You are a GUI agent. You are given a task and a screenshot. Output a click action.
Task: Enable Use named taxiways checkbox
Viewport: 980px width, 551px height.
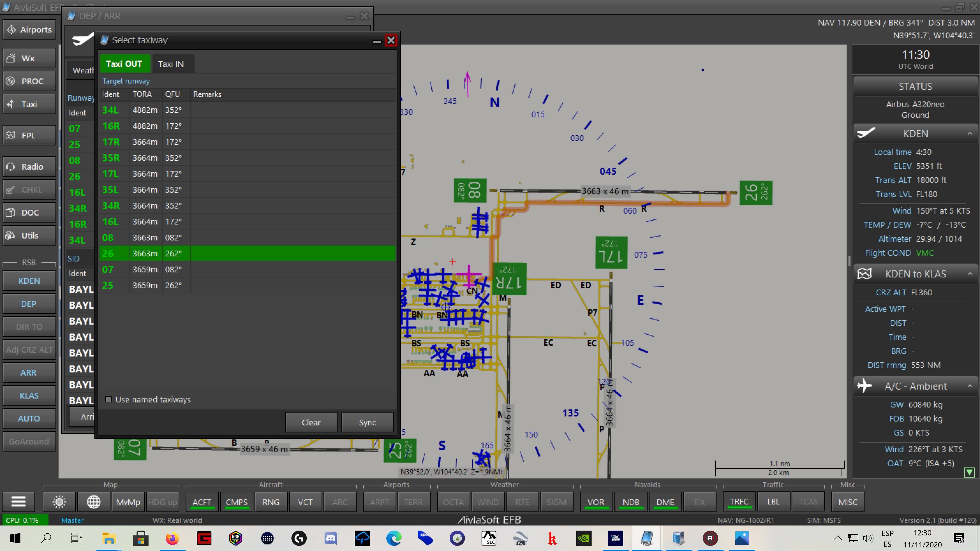[x=108, y=399]
